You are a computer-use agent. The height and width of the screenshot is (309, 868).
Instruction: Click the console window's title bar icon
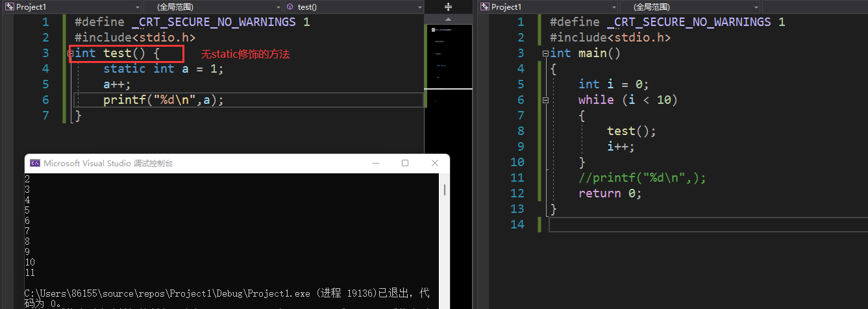coord(36,164)
